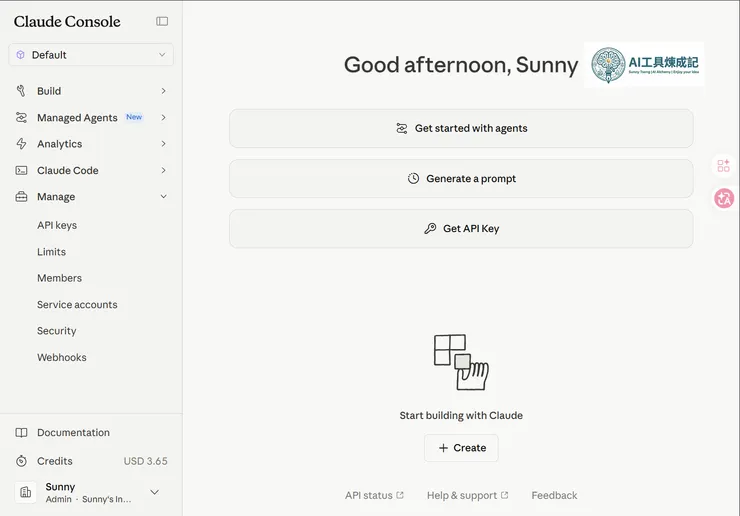Expand the Build section chevron
Viewport: 740px width, 516px height.
[163, 91]
